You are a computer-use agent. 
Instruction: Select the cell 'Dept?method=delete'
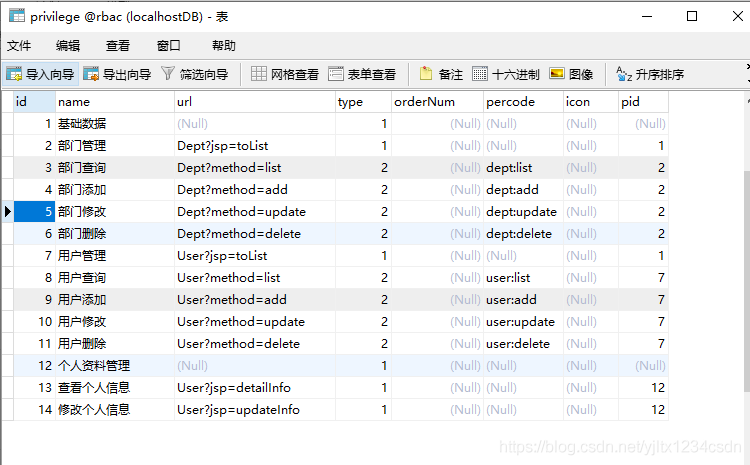pyautogui.click(x=255, y=234)
